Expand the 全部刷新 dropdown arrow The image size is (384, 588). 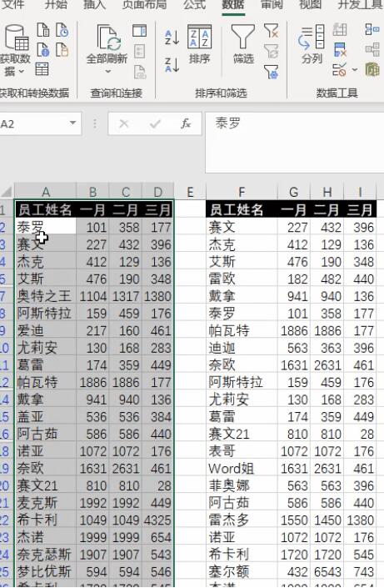click(x=107, y=71)
